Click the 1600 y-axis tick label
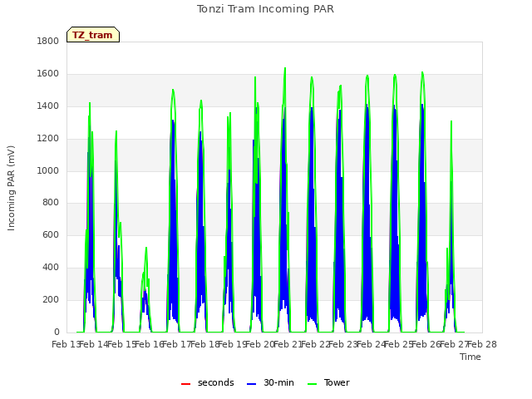Image resolution: width=532 pixels, height=399 pixels. [48, 74]
